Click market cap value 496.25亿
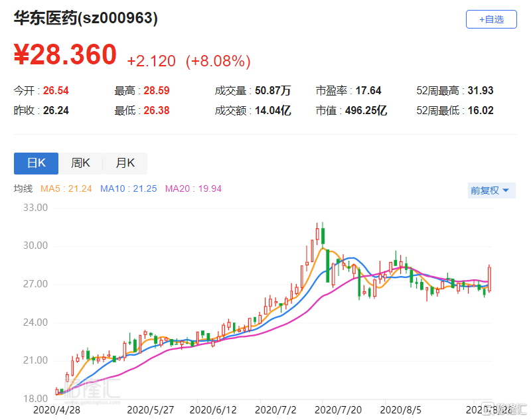 tap(366, 110)
